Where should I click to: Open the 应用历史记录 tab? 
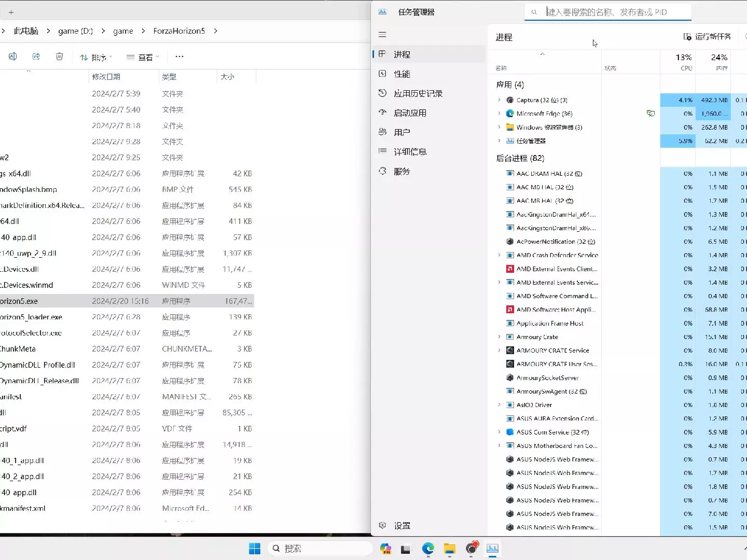(428, 94)
